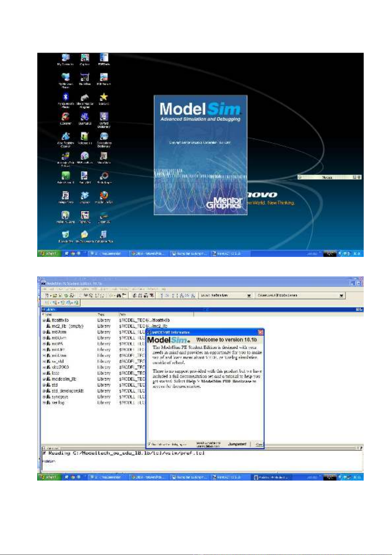
Task: Expand the mtiAvm library node
Action: click(x=44, y=332)
